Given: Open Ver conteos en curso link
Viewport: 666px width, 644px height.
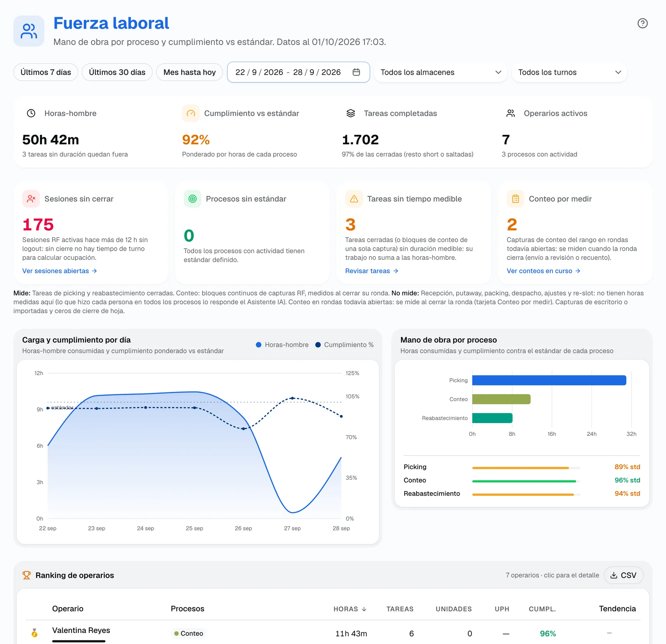Looking at the screenshot, I should 543,271.
